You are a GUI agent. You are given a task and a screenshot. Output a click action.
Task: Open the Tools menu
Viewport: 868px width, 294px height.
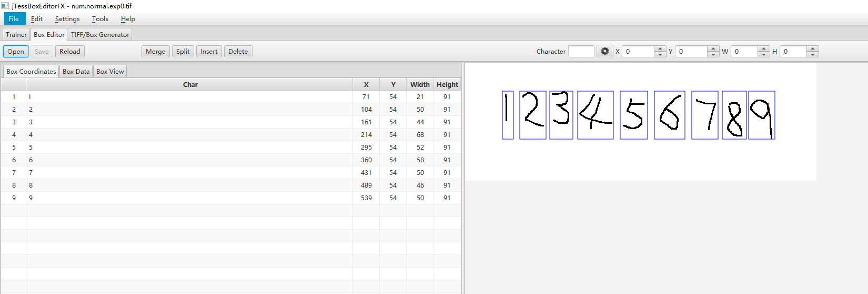(100, 19)
